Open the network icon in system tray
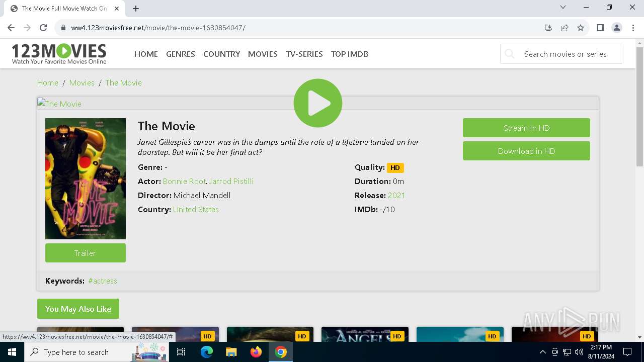This screenshot has height=362, width=644. (x=567, y=352)
